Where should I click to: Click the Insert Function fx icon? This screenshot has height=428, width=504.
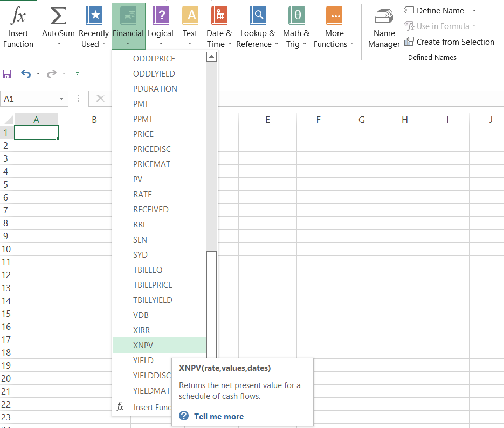click(18, 18)
